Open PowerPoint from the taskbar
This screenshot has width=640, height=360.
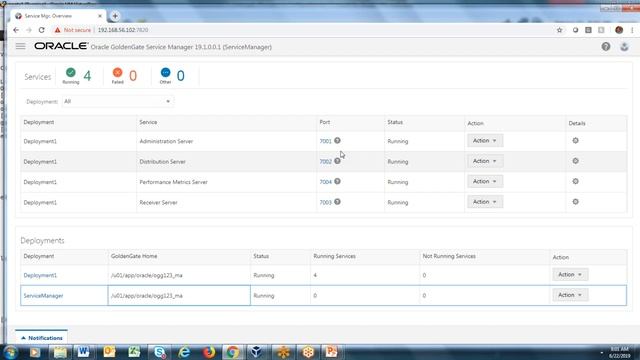[332, 352]
